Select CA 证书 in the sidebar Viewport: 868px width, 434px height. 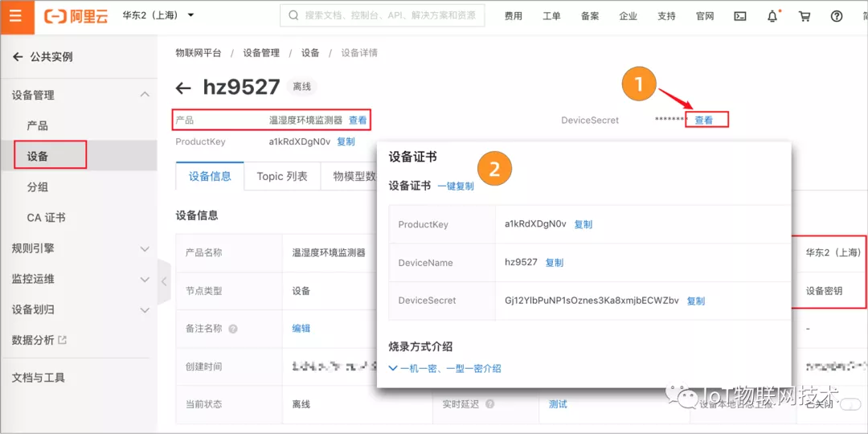pos(46,218)
